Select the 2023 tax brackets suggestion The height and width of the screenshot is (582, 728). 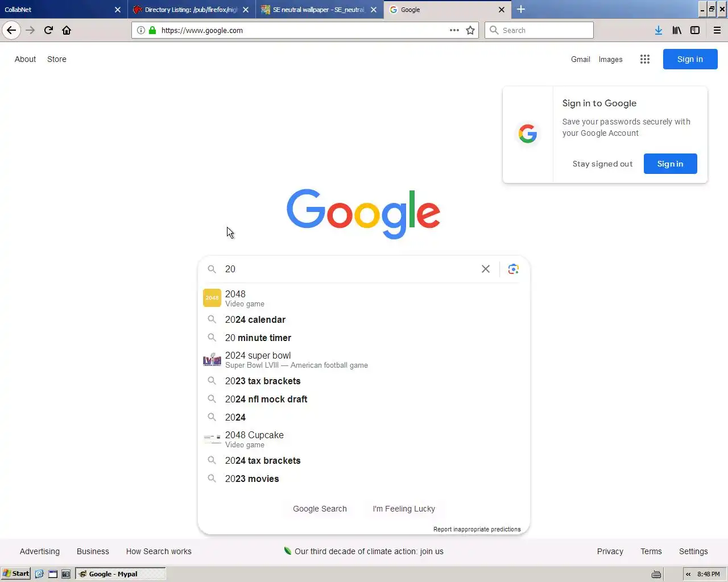[x=364, y=381]
